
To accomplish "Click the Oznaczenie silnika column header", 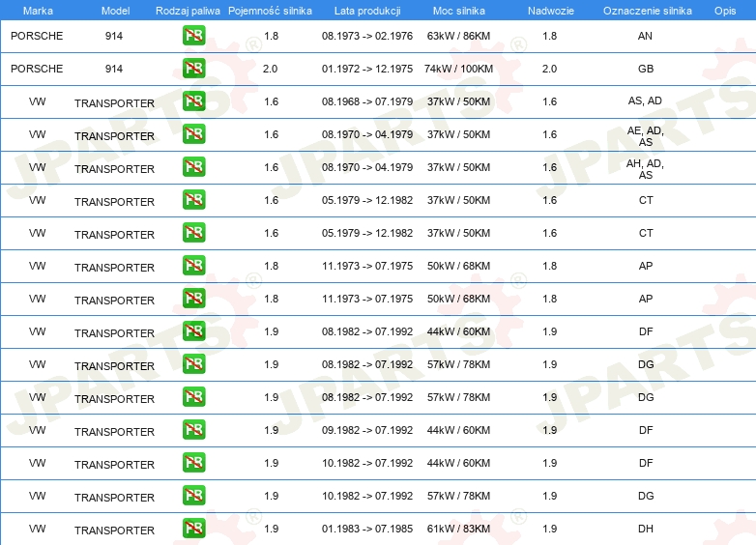I will click(647, 11).
